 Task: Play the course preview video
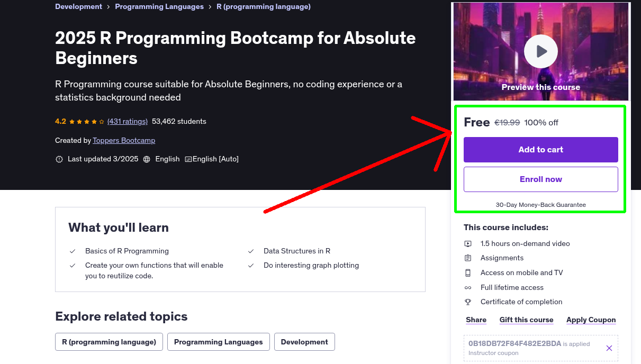point(540,51)
